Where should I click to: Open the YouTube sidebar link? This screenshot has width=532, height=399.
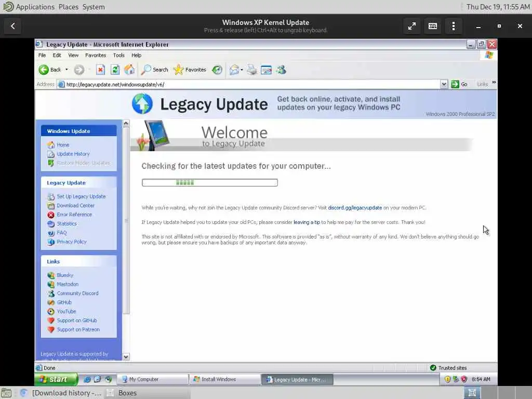[x=66, y=312]
